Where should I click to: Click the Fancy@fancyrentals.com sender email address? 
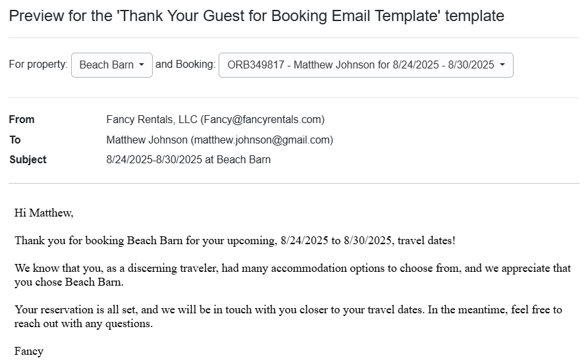click(x=263, y=119)
